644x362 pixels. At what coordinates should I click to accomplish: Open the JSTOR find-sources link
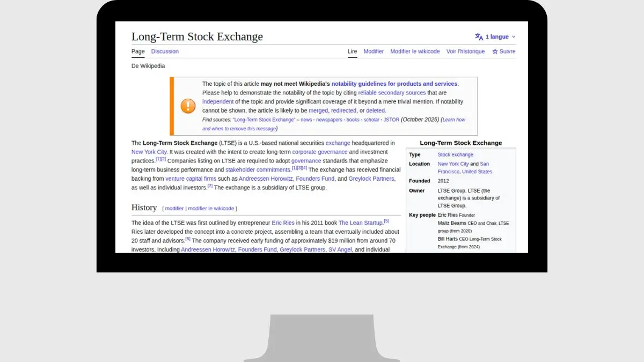[391, 120]
